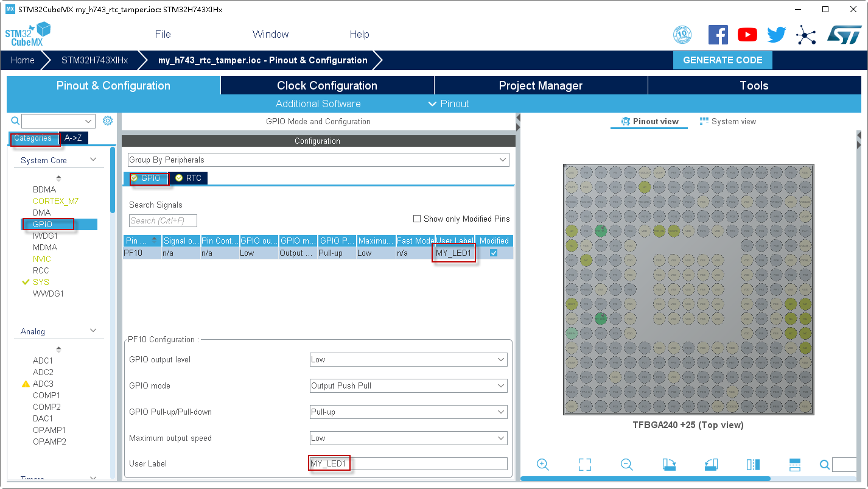The image size is (868, 489).
Task: Open the sidebar search settings gear
Action: [108, 121]
